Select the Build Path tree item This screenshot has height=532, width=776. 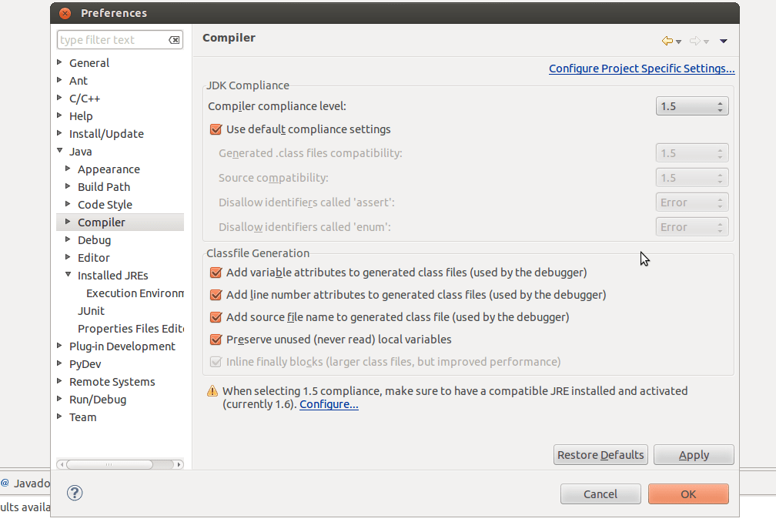pos(104,187)
